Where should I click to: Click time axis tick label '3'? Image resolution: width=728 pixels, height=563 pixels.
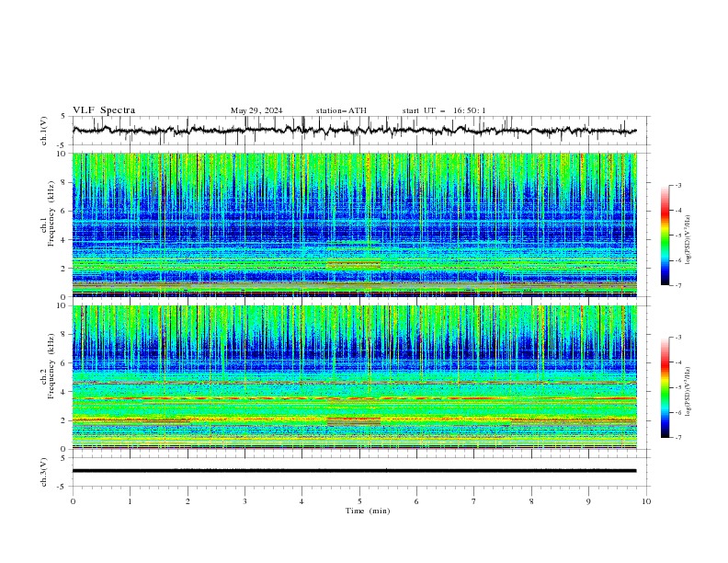tap(245, 501)
